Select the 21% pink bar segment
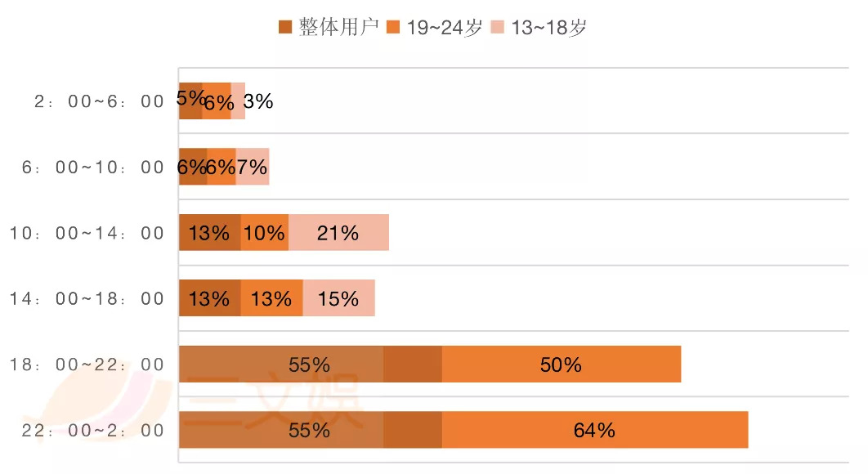The height and width of the screenshot is (474, 868). click(338, 233)
